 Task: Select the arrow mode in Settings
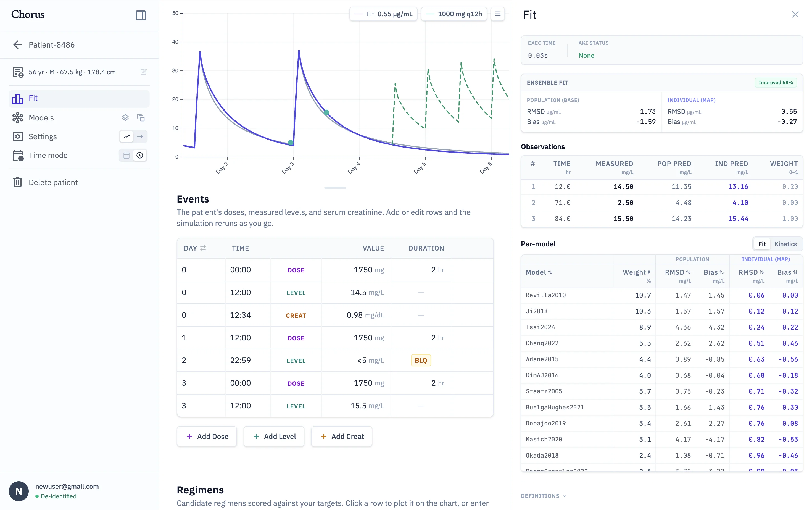[x=140, y=136]
